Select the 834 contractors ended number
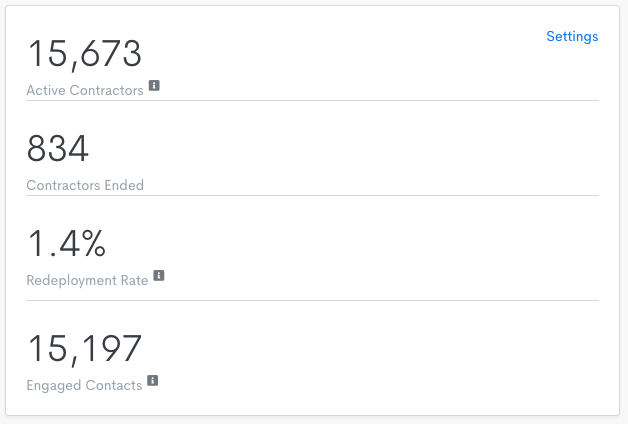This screenshot has height=424, width=628. (58, 150)
